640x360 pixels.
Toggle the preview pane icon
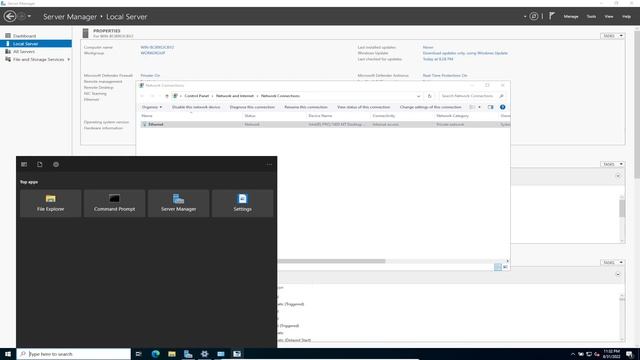[491, 107]
